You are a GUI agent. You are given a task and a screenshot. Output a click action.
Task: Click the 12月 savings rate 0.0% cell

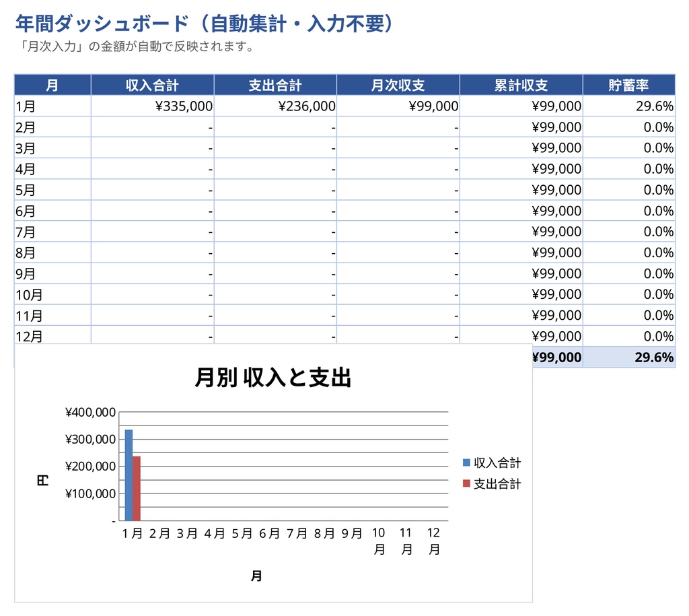[629, 336]
